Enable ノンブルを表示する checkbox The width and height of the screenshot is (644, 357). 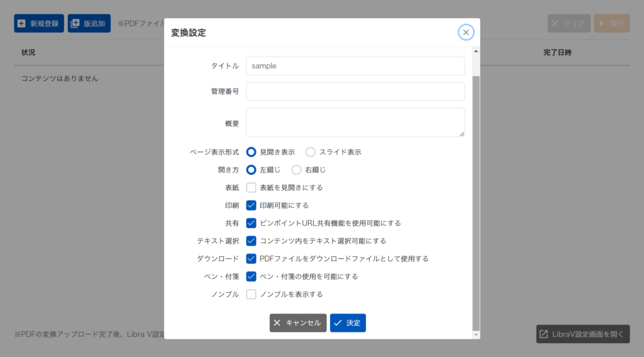pyautogui.click(x=252, y=294)
